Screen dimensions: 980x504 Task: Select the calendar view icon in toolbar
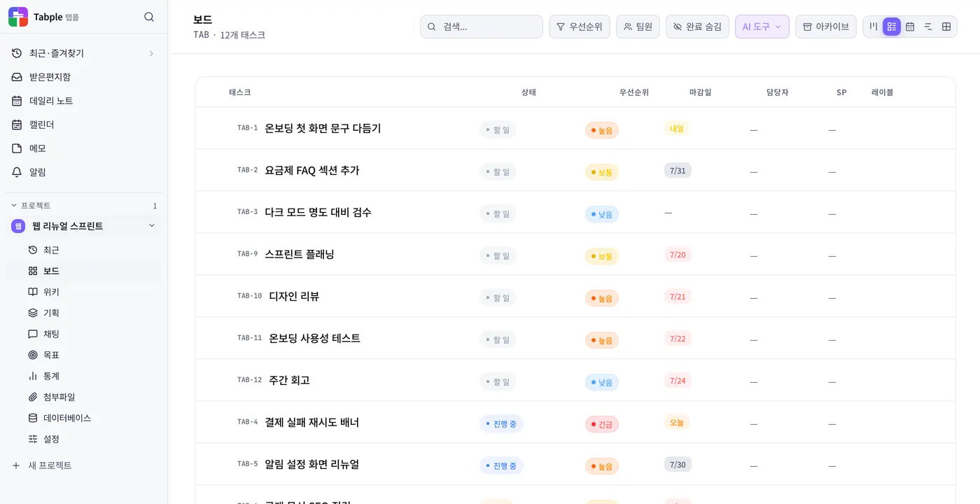pyautogui.click(x=910, y=27)
